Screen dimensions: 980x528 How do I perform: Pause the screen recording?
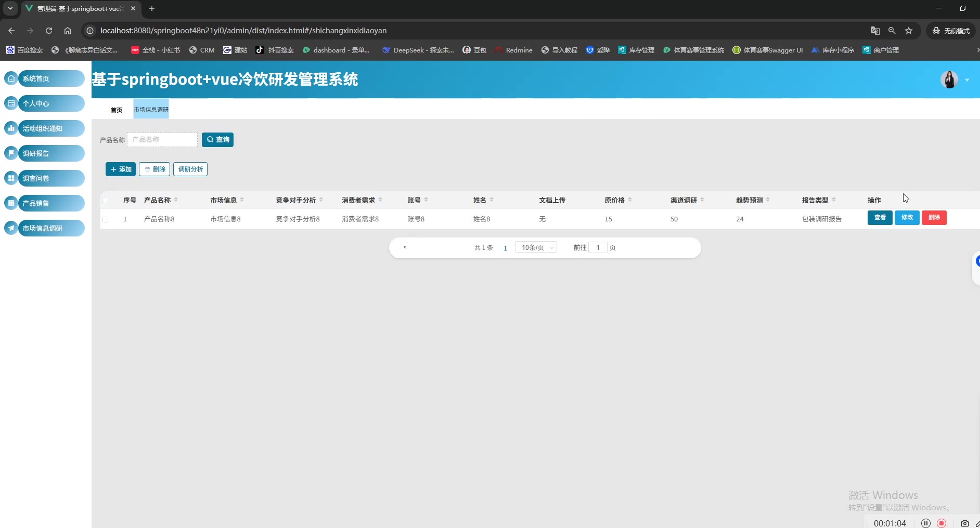[x=925, y=523]
